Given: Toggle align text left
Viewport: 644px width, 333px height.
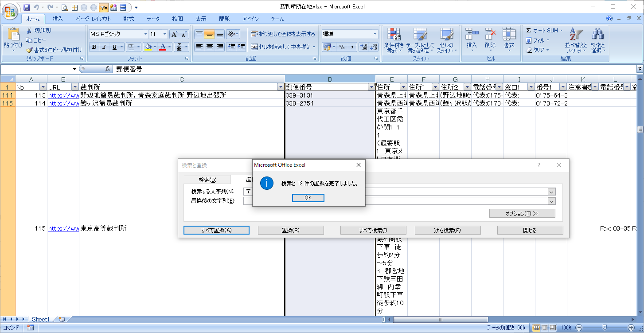Looking at the screenshot, I should pyautogui.click(x=199, y=47).
